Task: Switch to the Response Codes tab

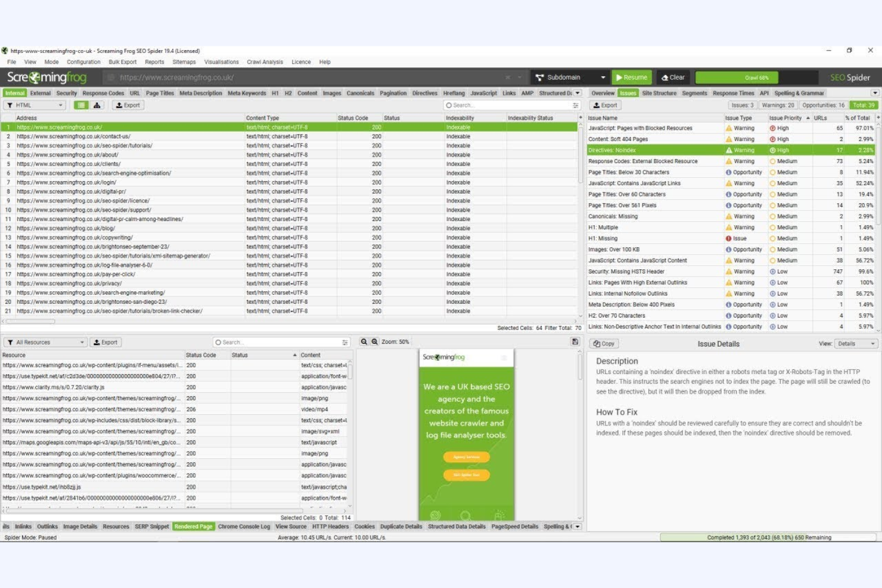Action: [x=103, y=93]
